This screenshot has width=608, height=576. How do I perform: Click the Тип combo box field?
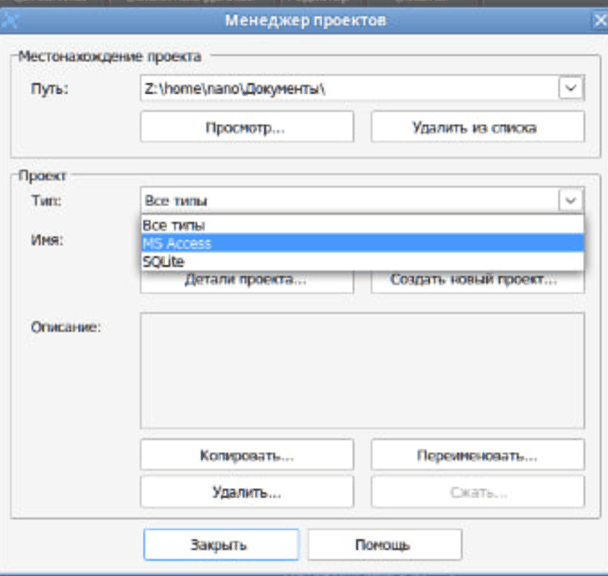348,200
